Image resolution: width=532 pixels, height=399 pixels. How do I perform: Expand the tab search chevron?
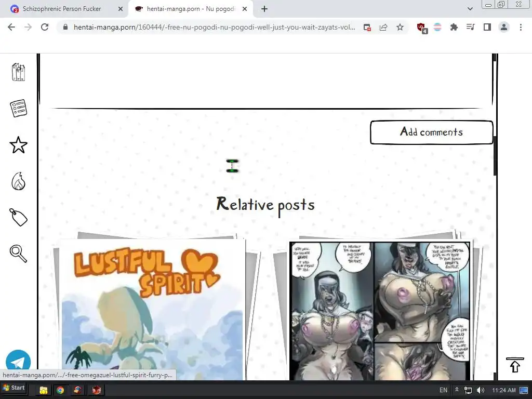[470, 9]
